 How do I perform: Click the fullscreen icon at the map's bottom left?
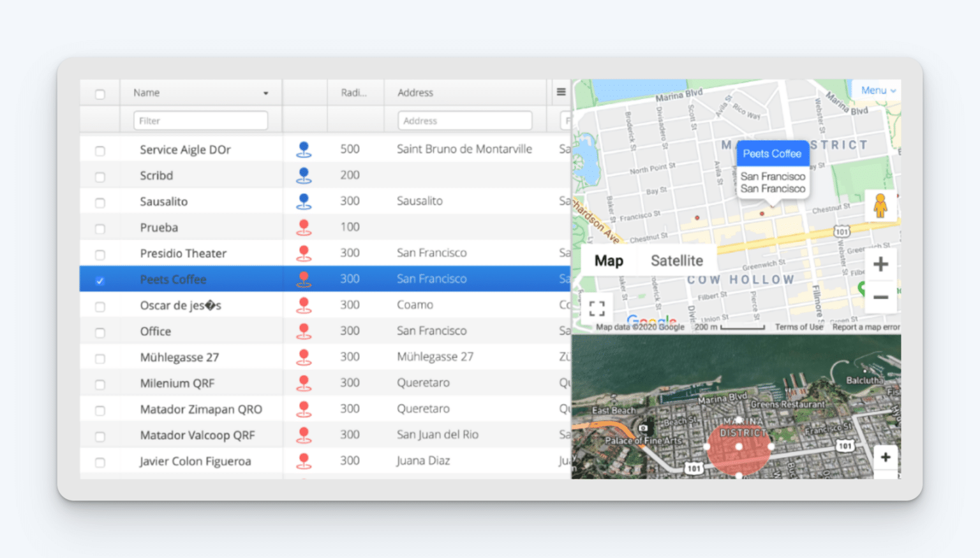click(x=597, y=307)
